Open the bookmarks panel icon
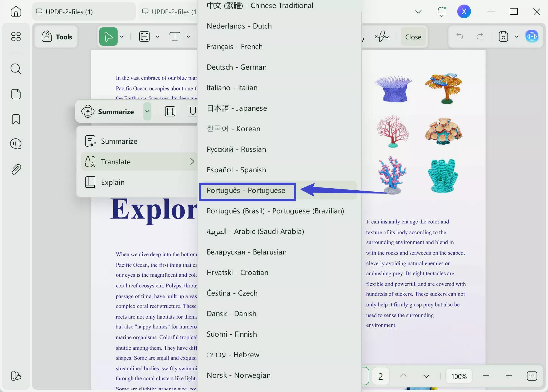The height and width of the screenshot is (392, 548). click(x=16, y=119)
